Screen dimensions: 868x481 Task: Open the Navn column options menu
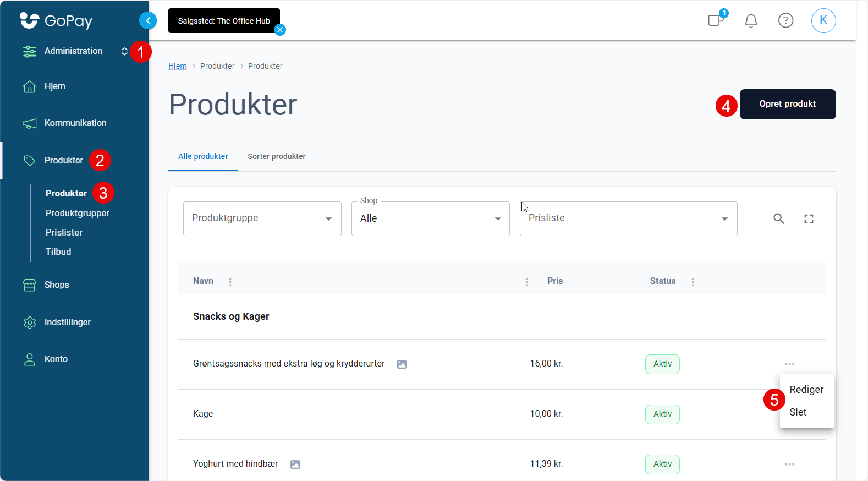click(230, 282)
